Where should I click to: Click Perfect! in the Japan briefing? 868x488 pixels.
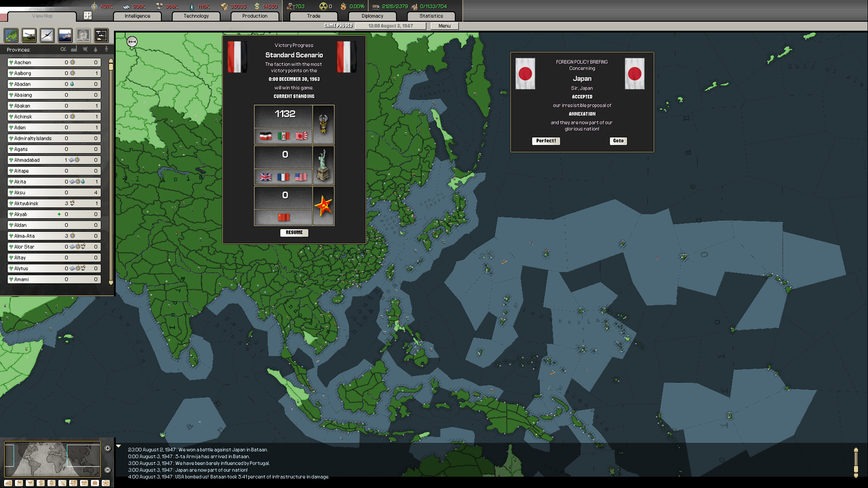(x=546, y=141)
